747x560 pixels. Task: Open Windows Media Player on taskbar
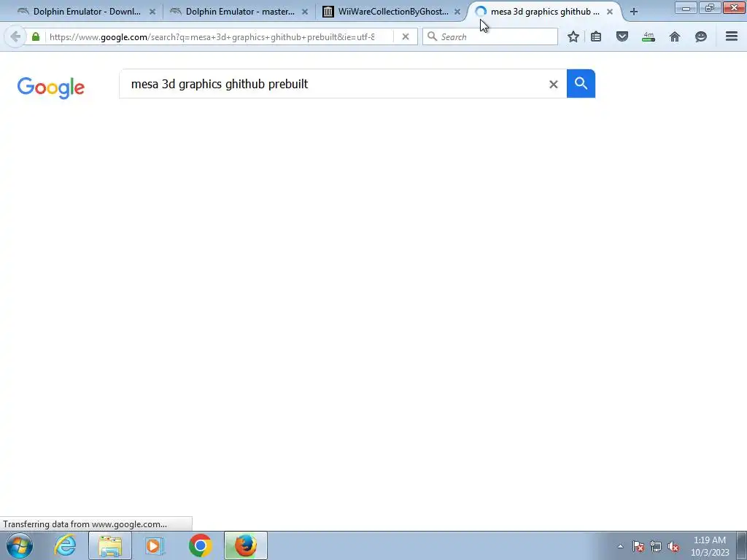coord(154,545)
